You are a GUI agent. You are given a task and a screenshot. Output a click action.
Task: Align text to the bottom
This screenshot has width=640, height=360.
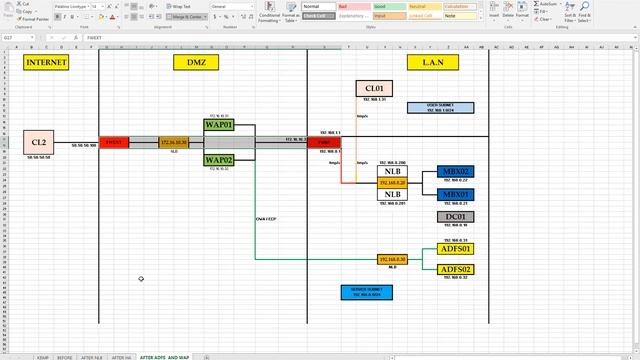click(x=141, y=7)
